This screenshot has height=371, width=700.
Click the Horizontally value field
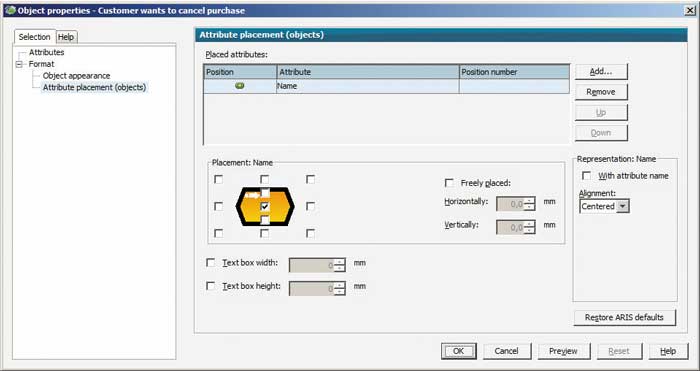coord(510,204)
